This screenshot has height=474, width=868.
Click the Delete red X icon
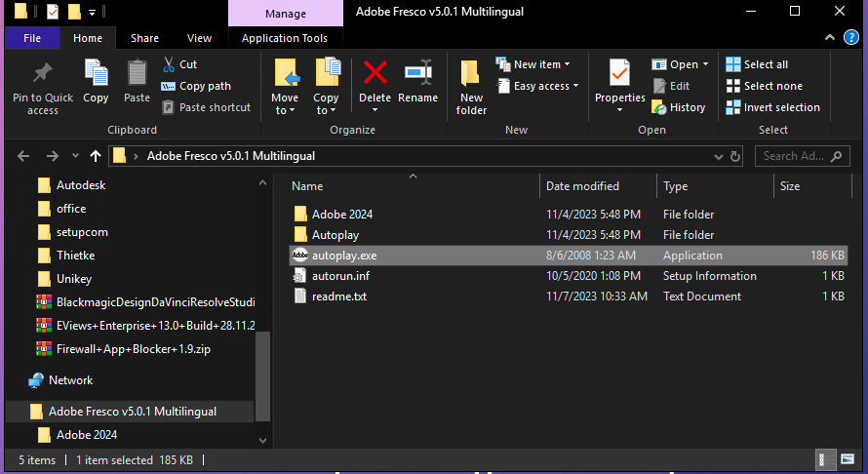click(x=375, y=74)
